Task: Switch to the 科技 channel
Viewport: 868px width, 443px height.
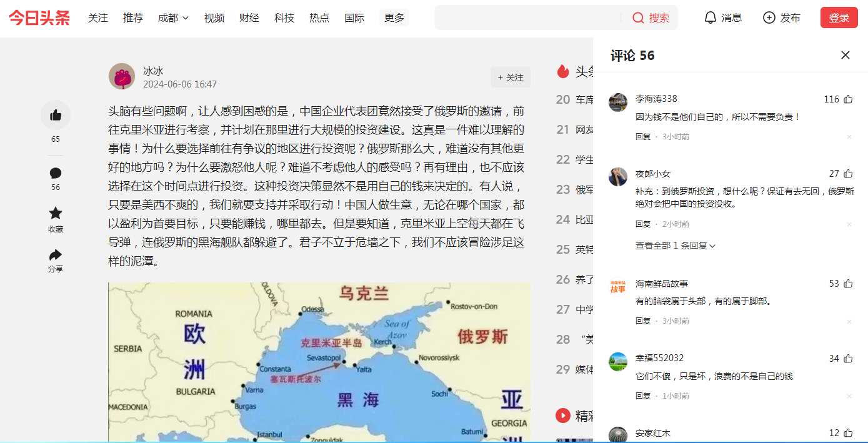Action: pos(284,18)
